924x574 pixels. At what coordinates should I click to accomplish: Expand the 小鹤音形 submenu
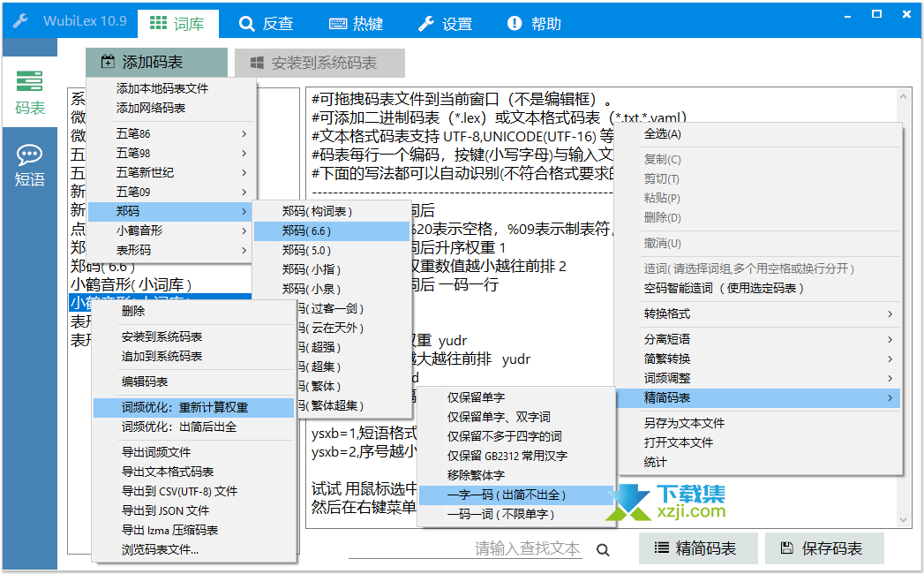(171, 230)
